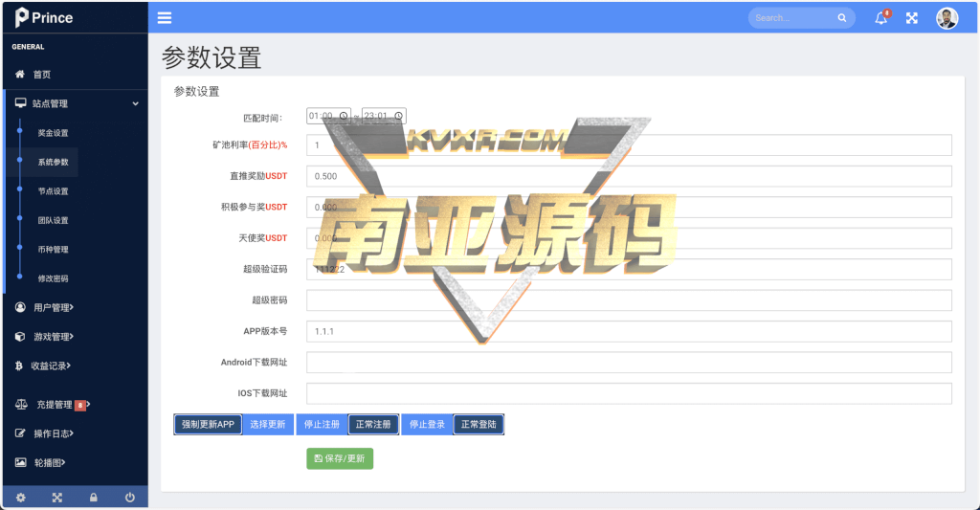Select 正常注册 option
This screenshot has width=980, height=510.
click(x=373, y=425)
